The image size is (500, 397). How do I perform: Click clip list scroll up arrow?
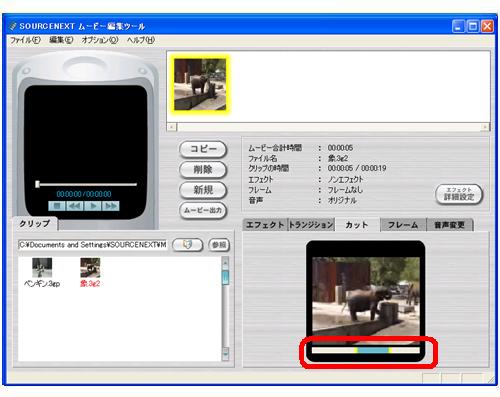[225, 262]
